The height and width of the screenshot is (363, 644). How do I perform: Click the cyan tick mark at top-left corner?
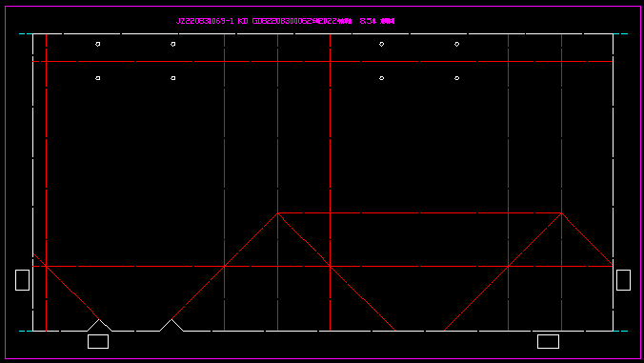pyautogui.click(x=26, y=33)
